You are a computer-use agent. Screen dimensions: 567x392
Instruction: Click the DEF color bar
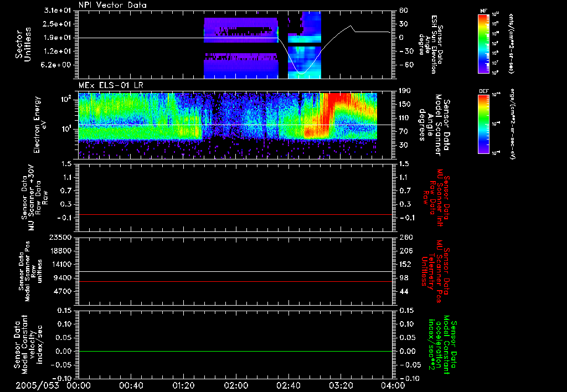(484, 125)
